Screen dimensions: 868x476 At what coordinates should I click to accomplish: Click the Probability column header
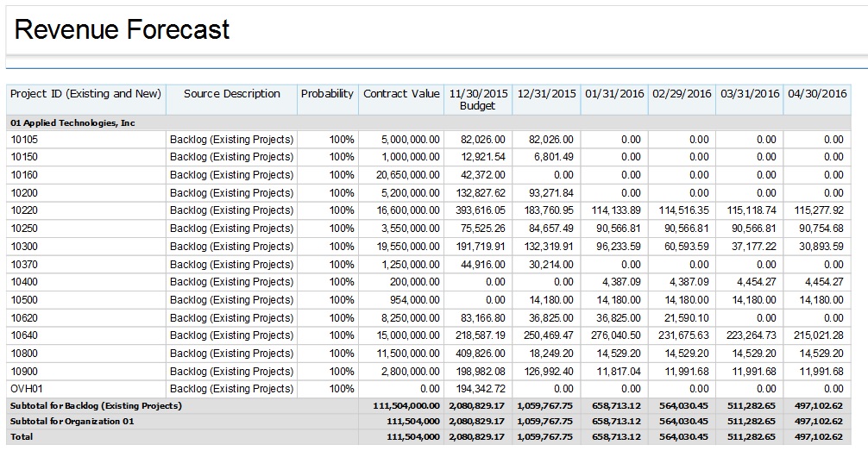(x=327, y=94)
